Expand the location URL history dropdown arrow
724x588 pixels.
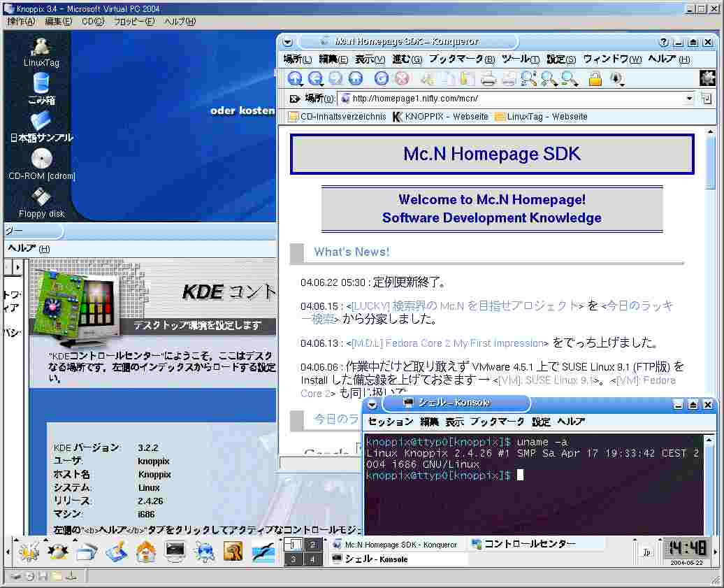pos(689,99)
